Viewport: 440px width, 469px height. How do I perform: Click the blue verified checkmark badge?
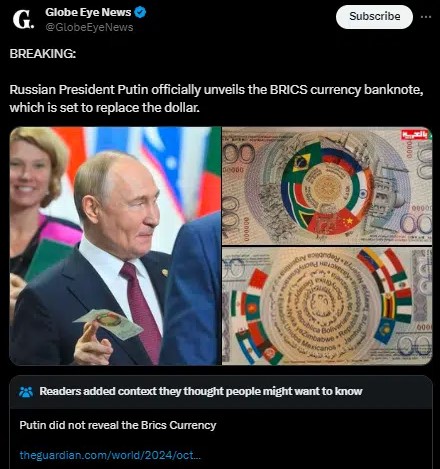[x=140, y=12]
